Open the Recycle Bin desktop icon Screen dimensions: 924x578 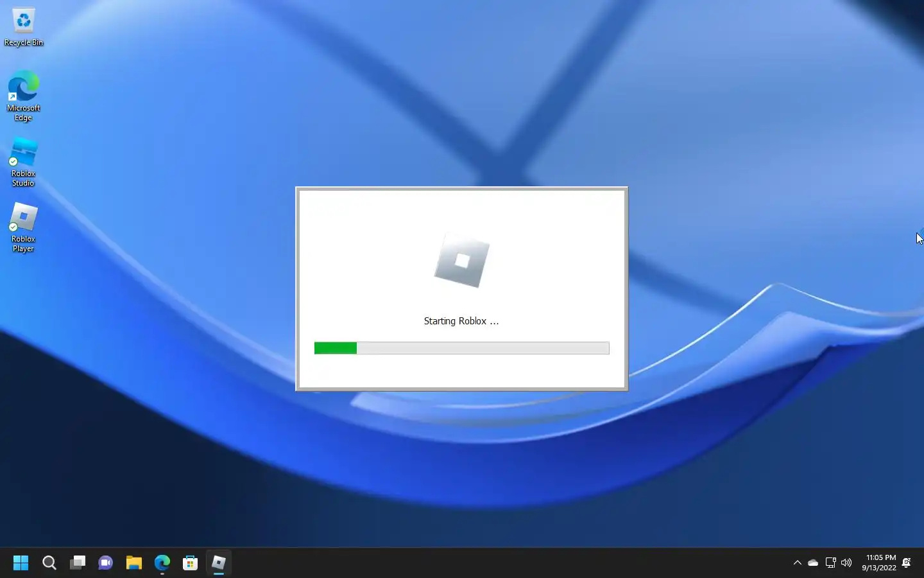pos(24,28)
